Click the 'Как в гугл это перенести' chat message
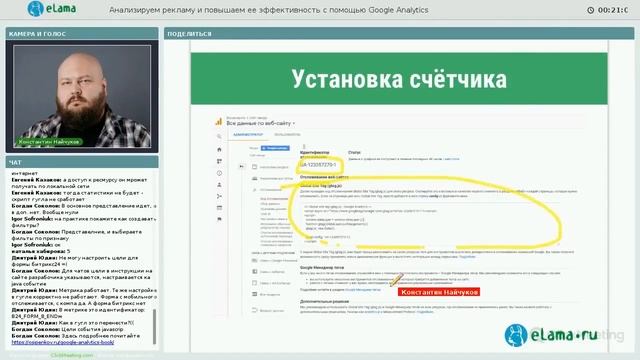Image resolution: width=640 pixels, height=360 pixels. point(73,323)
